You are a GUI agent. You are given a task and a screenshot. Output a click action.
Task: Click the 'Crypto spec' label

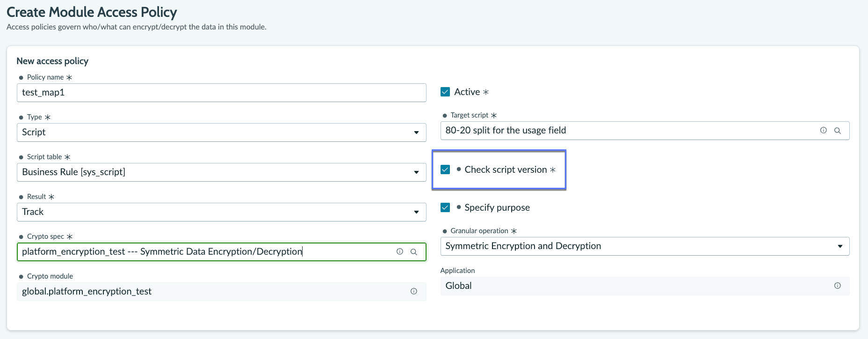coord(45,236)
